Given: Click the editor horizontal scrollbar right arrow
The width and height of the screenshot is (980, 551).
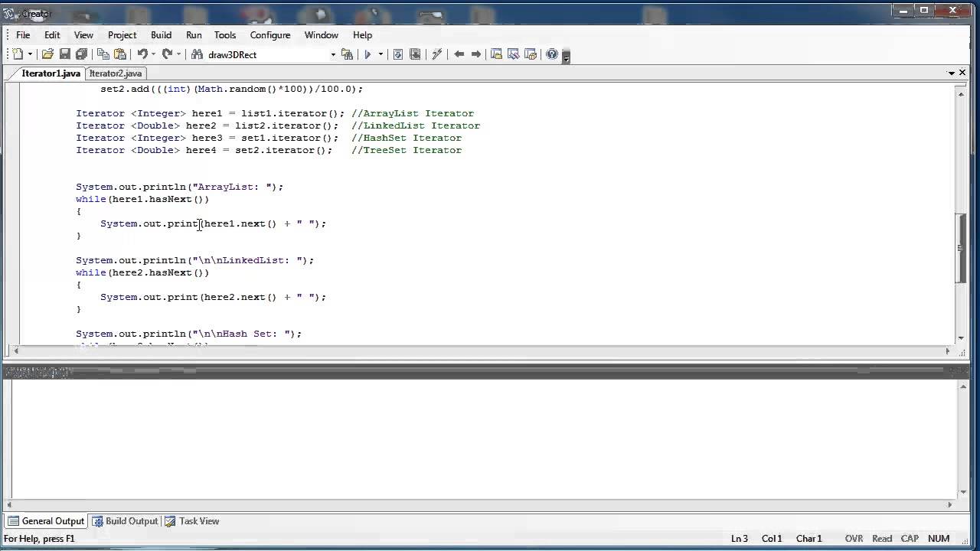Looking at the screenshot, I should (948, 351).
